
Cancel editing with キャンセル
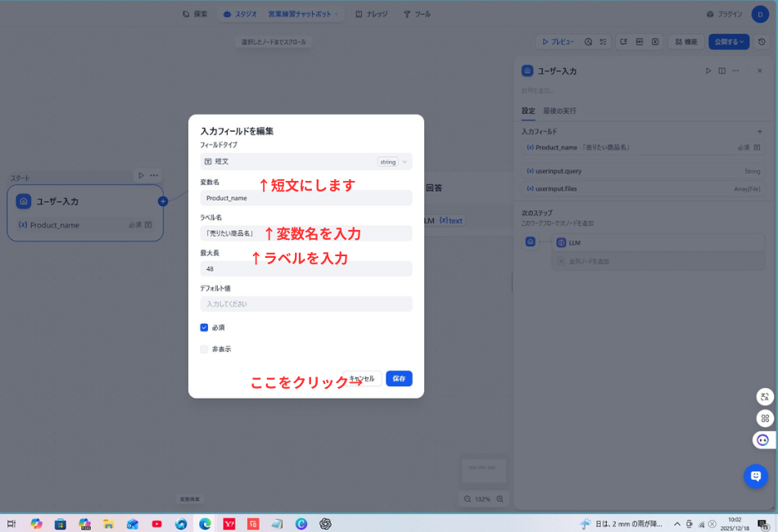(361, 378)
